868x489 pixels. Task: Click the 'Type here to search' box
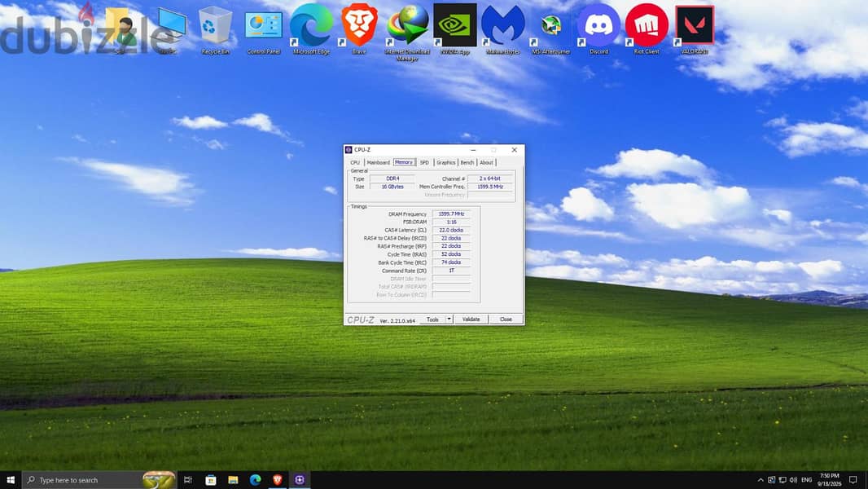pos(99,479)
